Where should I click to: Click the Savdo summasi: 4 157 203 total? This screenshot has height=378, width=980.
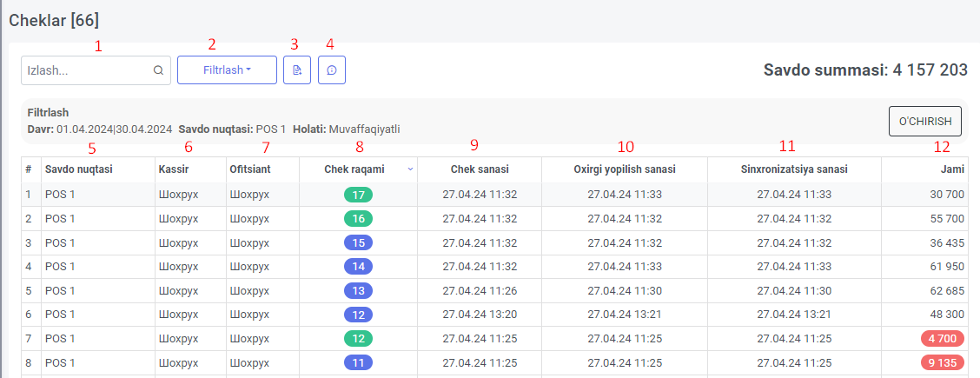coord(865,70)
